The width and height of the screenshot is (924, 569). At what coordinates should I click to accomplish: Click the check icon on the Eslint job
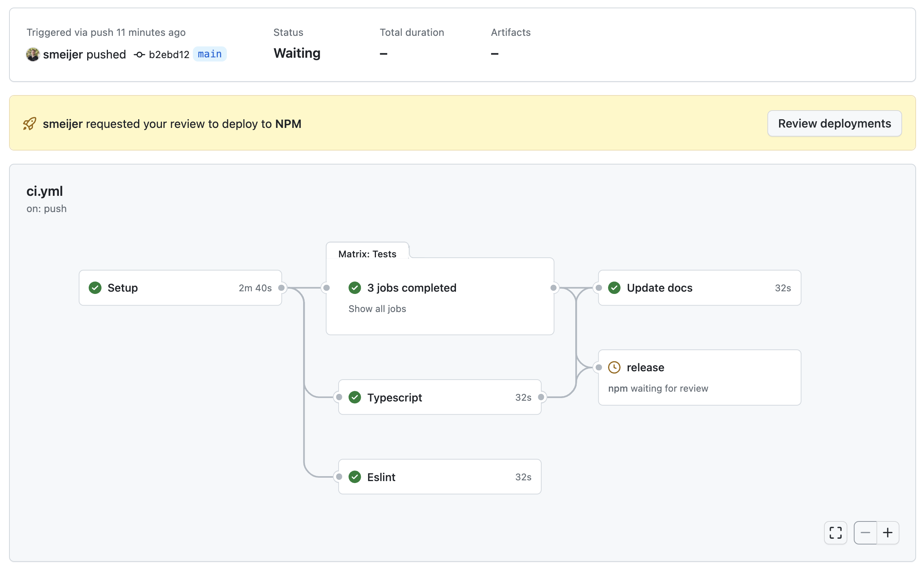coord(355,477)
